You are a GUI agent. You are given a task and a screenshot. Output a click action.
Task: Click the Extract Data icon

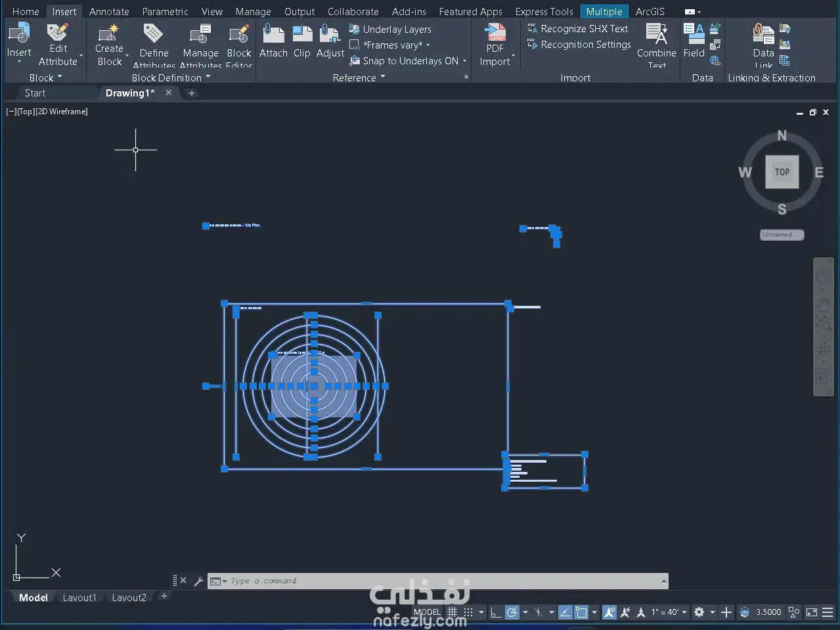[x=785, y=60]
